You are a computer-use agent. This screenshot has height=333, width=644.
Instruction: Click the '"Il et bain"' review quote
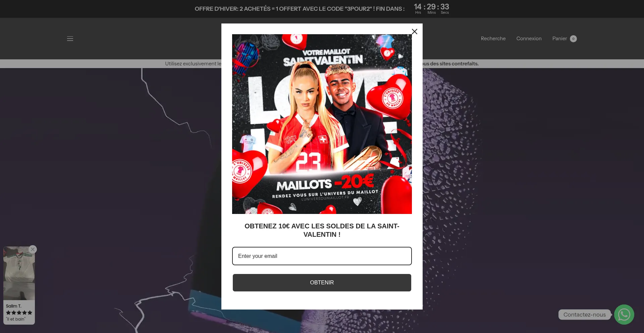pyautogui.click(x=15, y=319)
